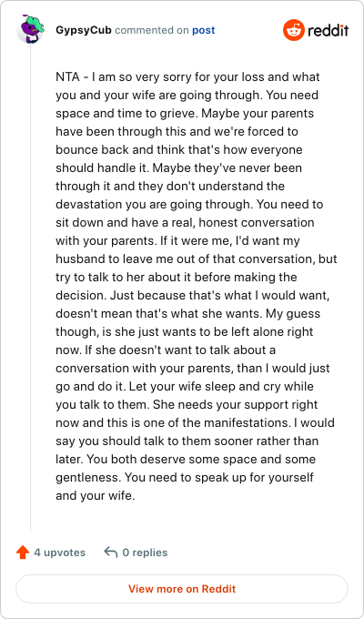Screen dimensions: 364x619
Task: Open GypsyCub's avatar image
Action: (30, 29)
